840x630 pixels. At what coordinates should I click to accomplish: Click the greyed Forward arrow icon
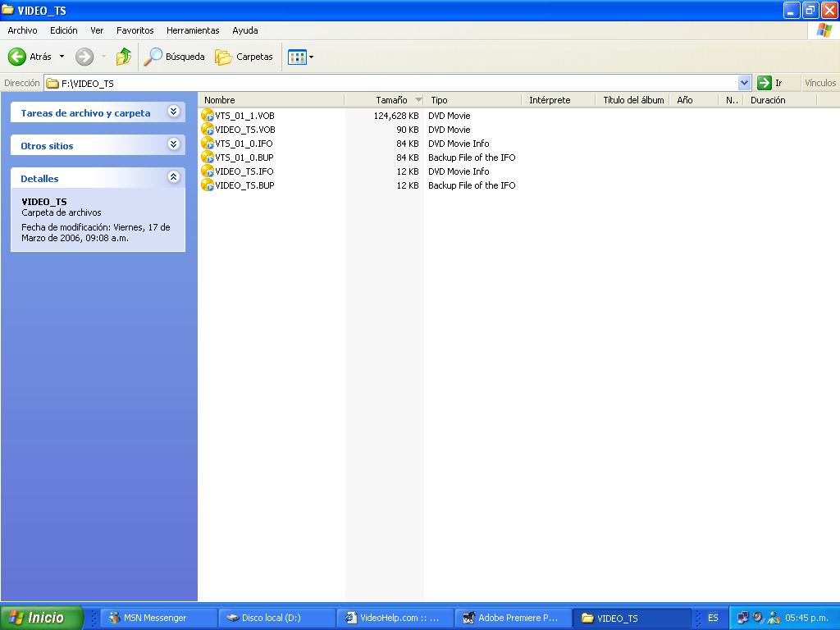(x=84, y=57)
